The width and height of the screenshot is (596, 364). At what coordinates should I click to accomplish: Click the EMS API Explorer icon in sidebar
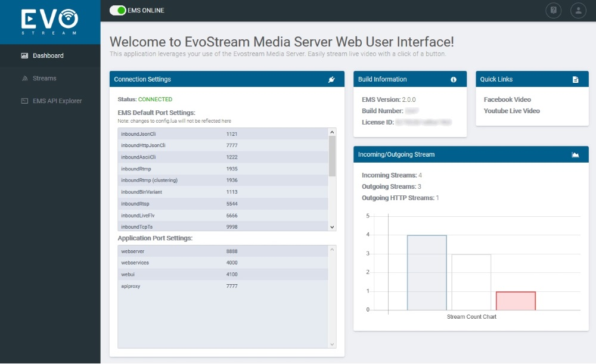(x=24, y=101)
